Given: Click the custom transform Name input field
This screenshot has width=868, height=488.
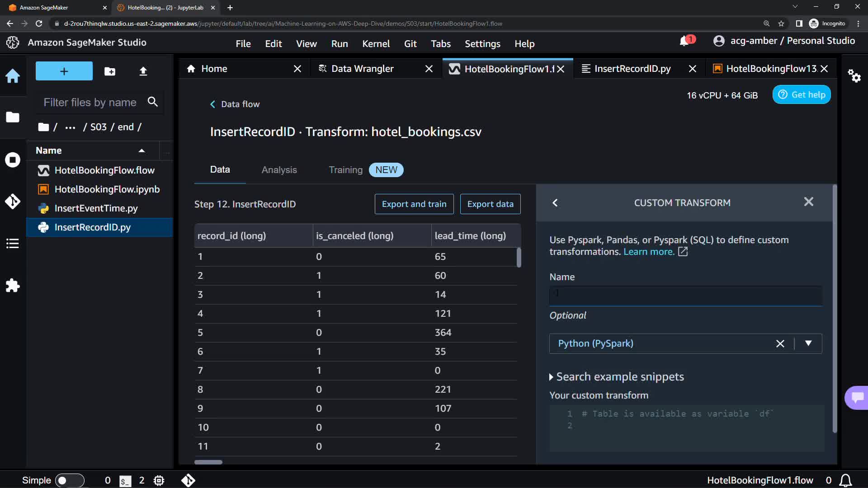Looking at the screenshot, I should (685, 296).
